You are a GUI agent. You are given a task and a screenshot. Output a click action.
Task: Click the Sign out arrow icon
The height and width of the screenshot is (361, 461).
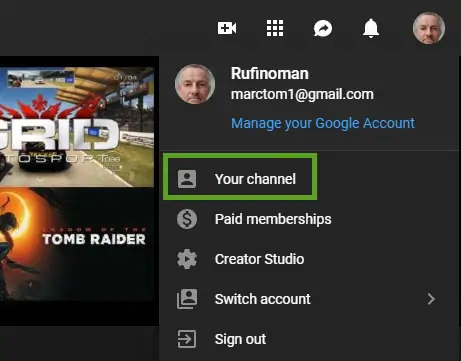tap(187, 339)
